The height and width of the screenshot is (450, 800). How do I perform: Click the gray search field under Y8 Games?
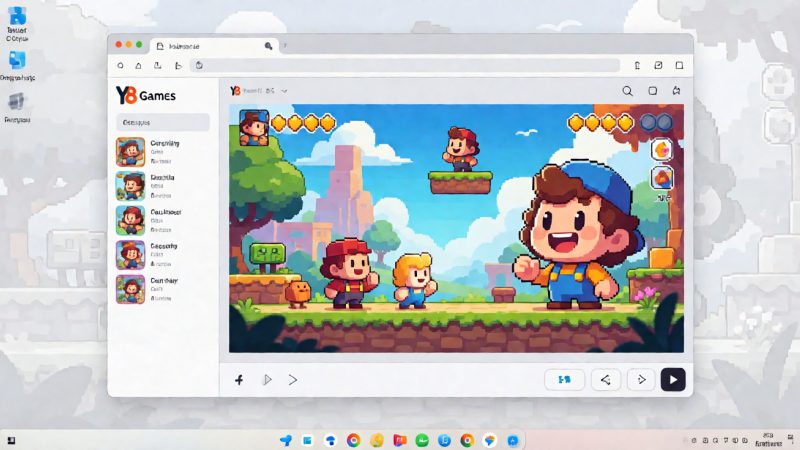163,122
